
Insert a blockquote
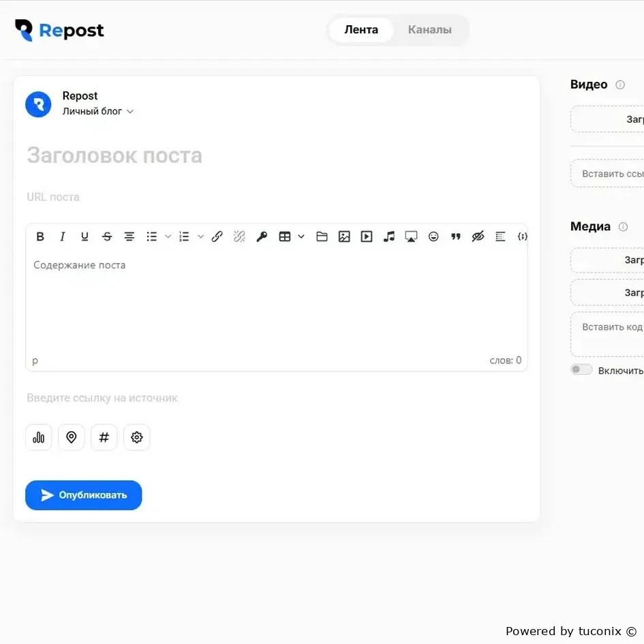click(455, 236)
